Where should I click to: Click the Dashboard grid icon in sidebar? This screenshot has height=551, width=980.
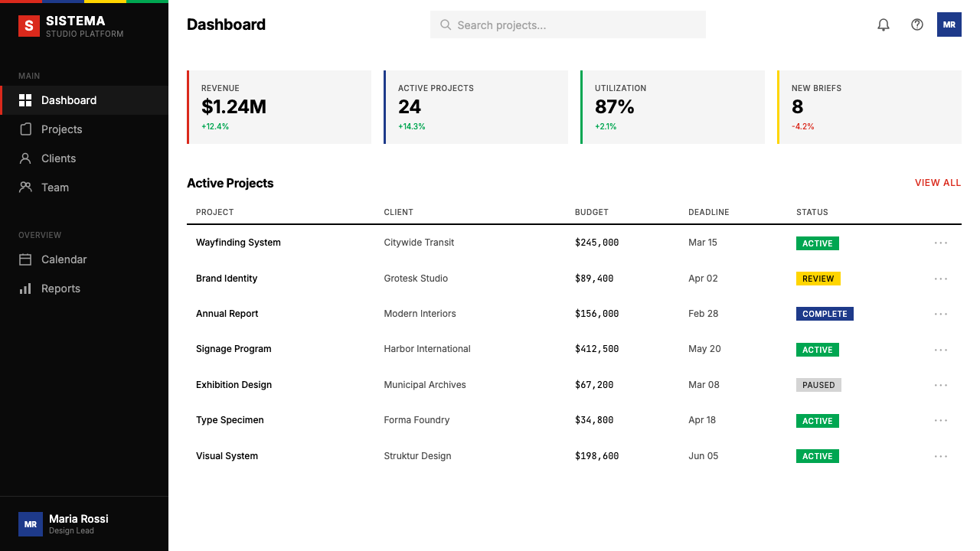(x=25, y=100)
